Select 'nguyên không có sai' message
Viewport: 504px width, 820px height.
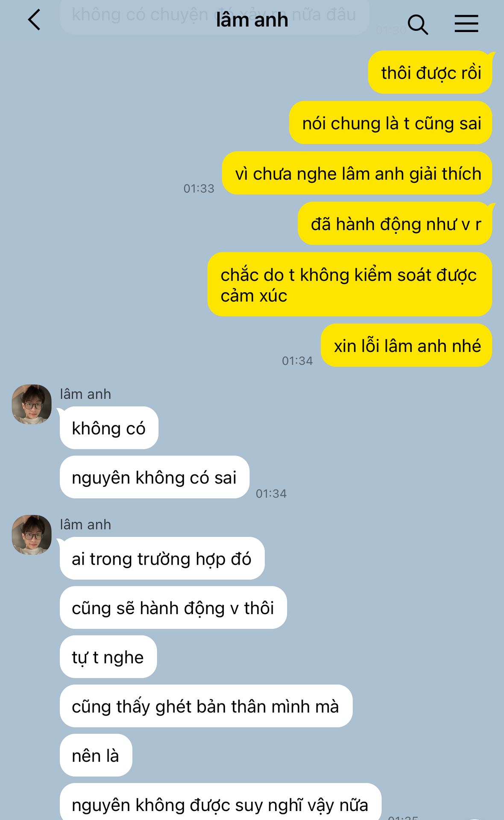[x=155, y=477]
